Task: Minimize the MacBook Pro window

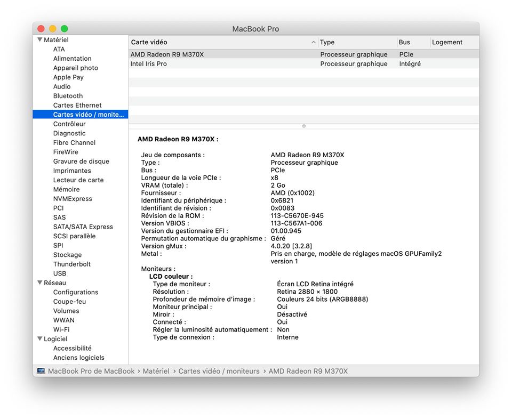Action: point(53,29)
